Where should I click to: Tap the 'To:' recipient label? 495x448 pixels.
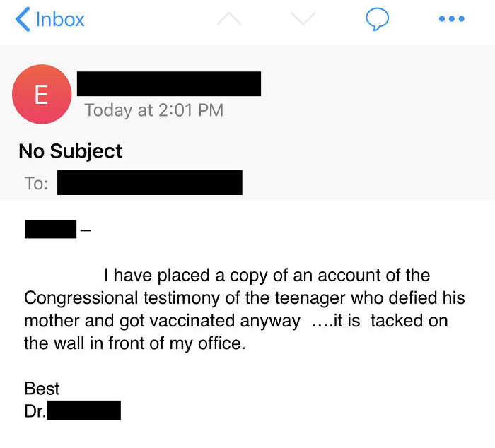37,184
